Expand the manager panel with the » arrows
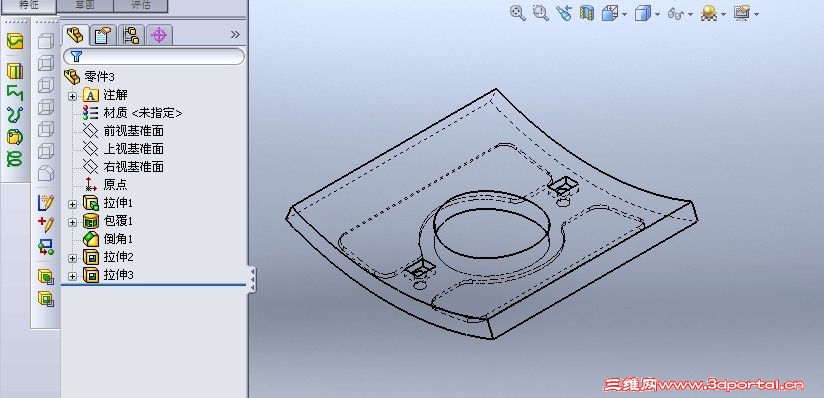Image resolution: width=824 pixels, height=398 pixels. [x=235, y=35]
